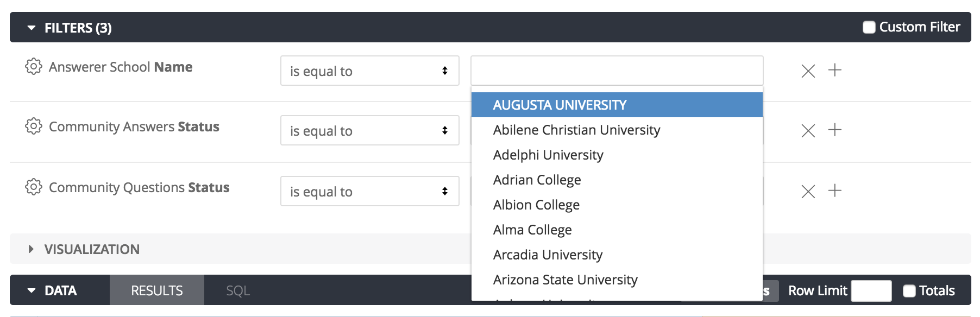Viewport: 980px width, 317px height.
Task: Remove the Community Answers Status filter
Action: [x=808, y=130]
